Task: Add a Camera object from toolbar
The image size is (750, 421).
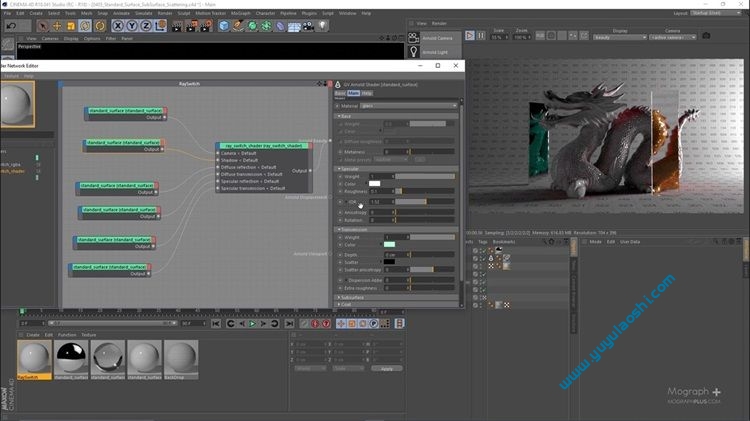Action: pos(309,26)
